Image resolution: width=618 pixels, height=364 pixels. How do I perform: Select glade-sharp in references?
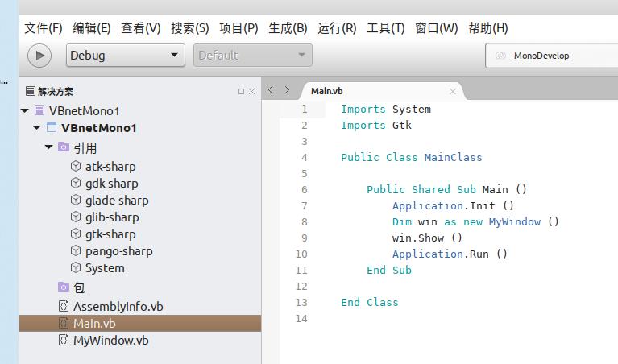click(117, 201)
